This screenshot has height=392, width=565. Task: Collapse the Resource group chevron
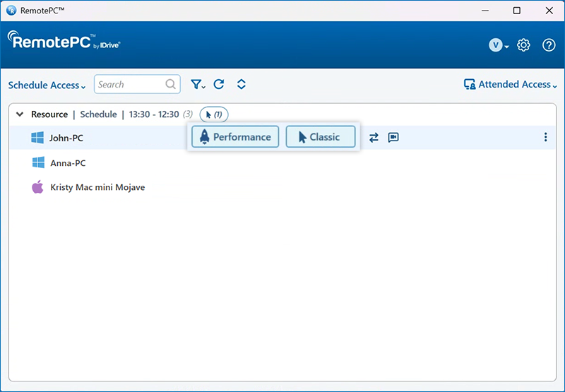coord(20,114)
